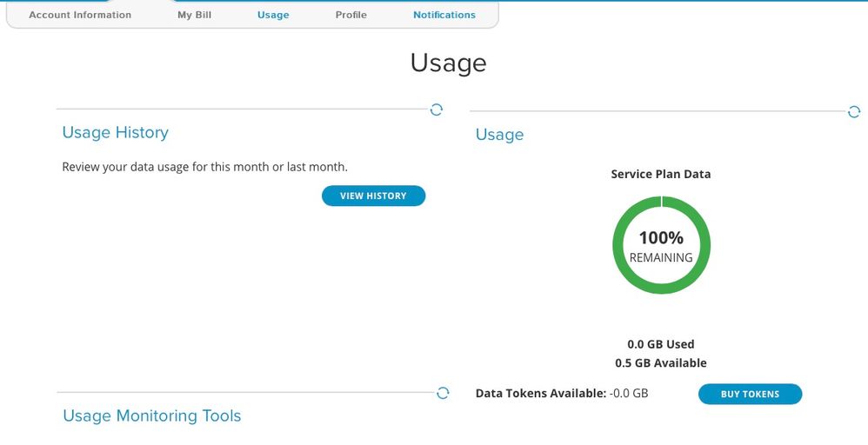The image size is (868, 445).
Task: Select the blue Usage panel heading
Action: click(x=499, y=135)
